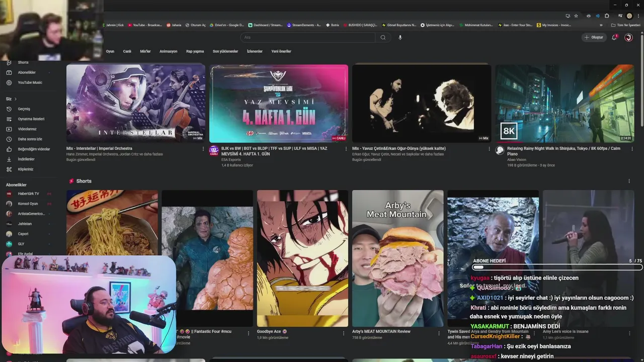Open Shorts in the sidebar
This screenshot has height=362, width=644.
(x=23, y=62)
